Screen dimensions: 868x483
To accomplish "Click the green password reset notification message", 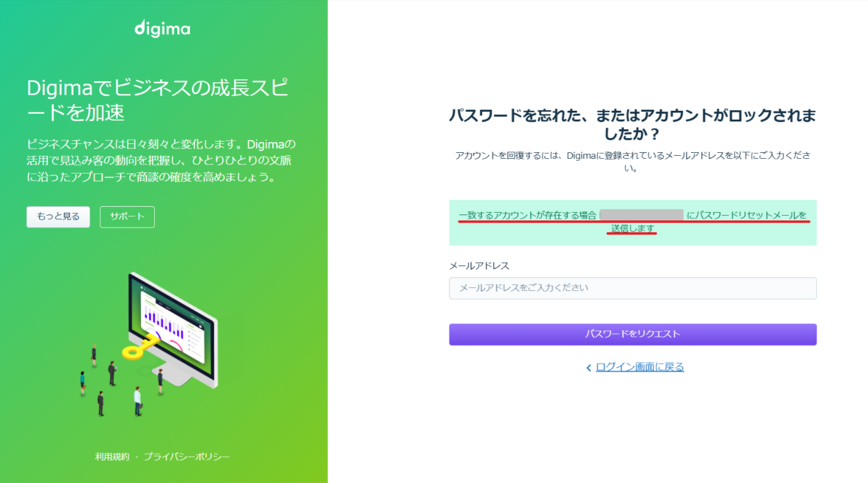I will click(x=633, y=222).
